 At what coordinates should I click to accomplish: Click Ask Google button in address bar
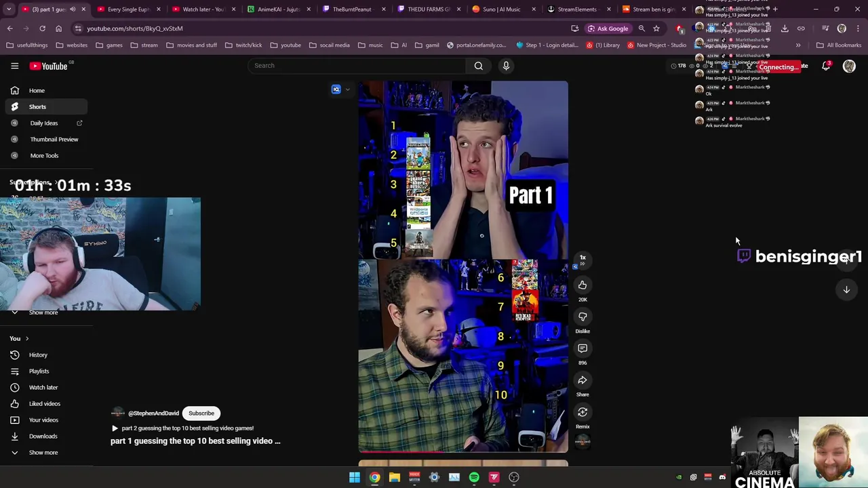point(608,28)
